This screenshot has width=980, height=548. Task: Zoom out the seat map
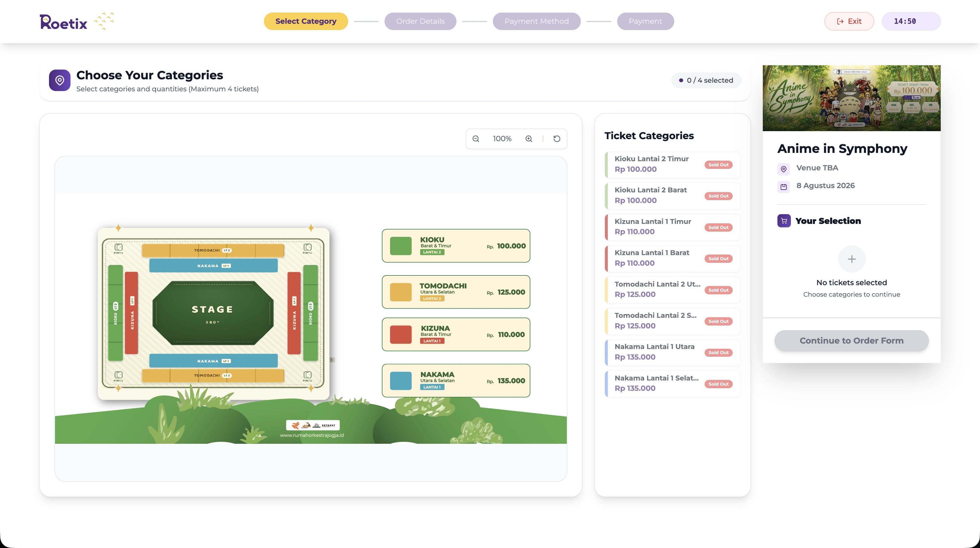(476, 139)
